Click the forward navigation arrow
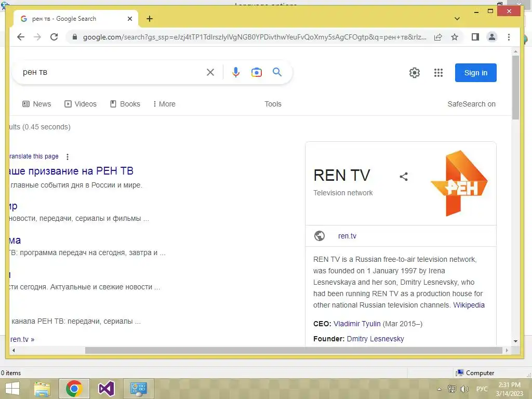The width and height of the screenshot is (532, 399). [37, 37]
